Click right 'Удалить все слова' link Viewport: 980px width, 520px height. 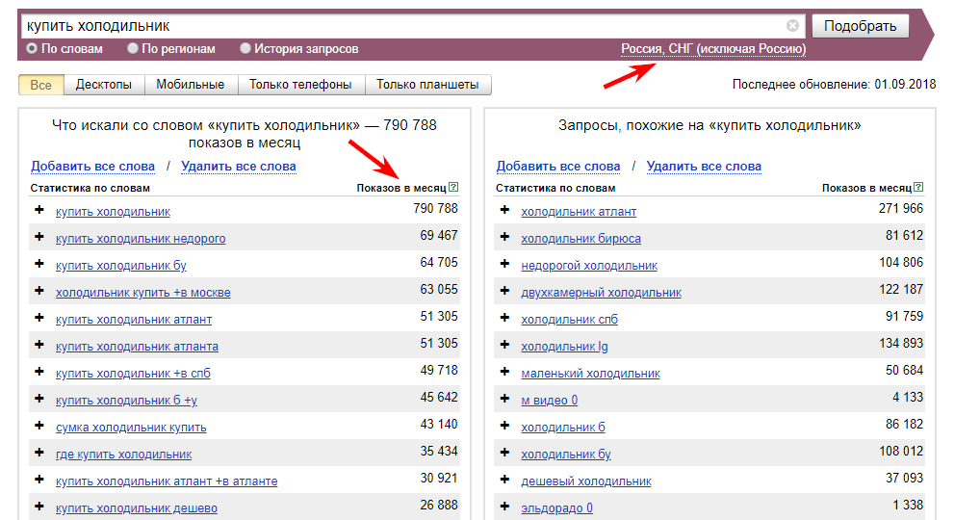tap(704, 167)
